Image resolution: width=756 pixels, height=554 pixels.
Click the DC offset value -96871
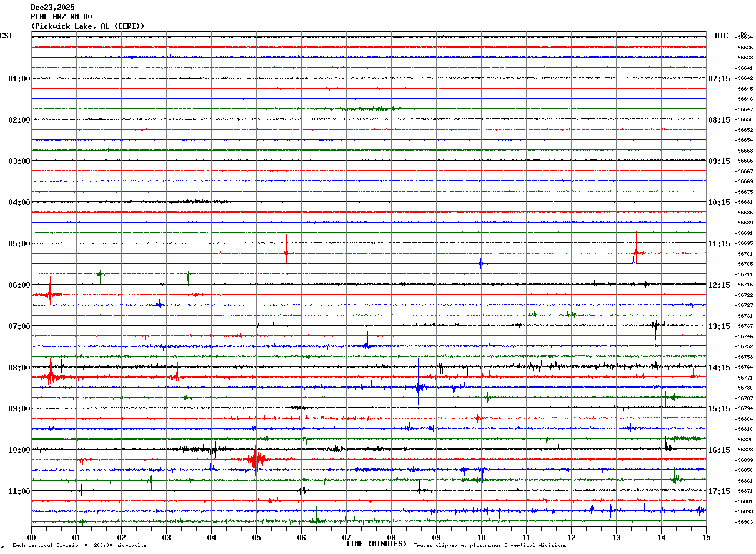[744, 491]
